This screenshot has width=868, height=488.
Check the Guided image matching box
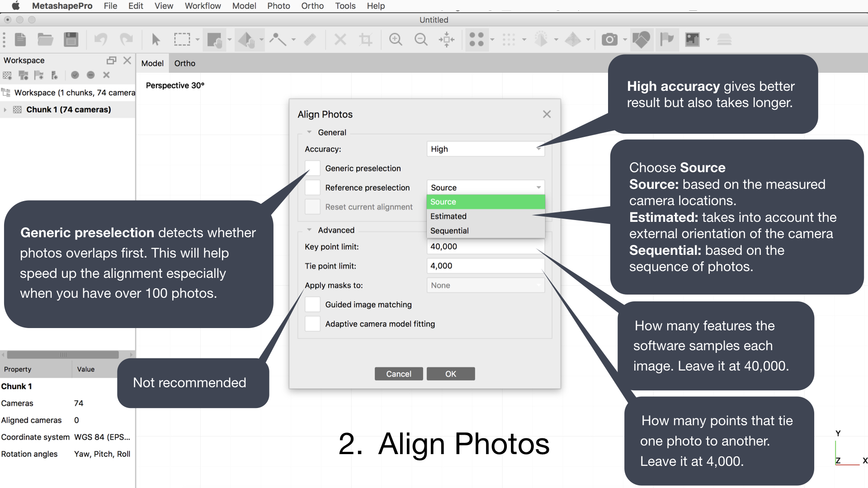point(312,305)
